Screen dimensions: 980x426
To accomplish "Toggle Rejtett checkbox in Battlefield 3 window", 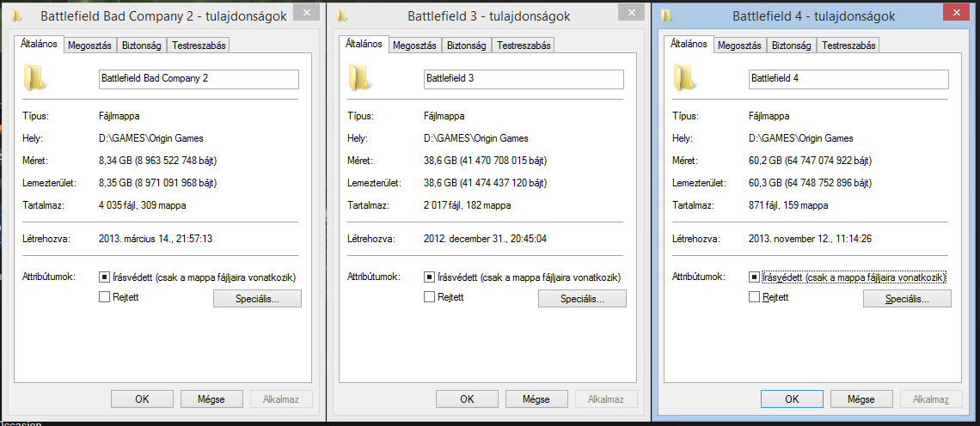I will [429, 297].
